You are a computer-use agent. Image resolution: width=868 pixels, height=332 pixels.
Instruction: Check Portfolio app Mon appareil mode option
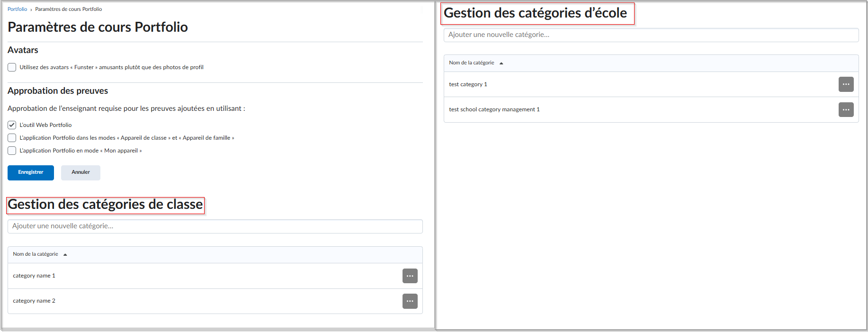(12, 151)
